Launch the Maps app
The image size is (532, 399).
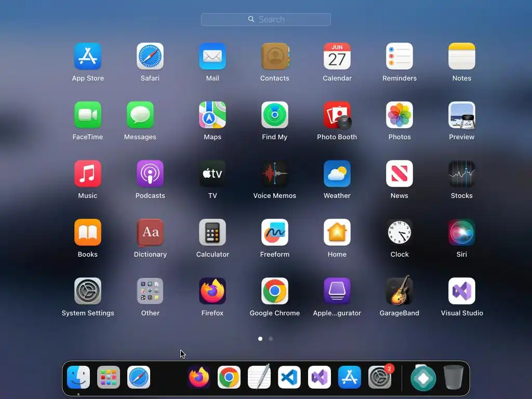[x=212, y=115]
